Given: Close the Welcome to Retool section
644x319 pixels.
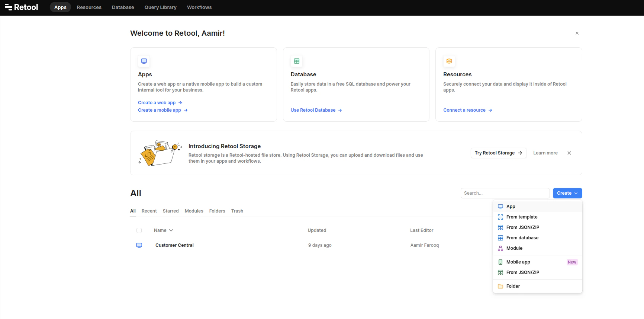Looking at the screenshot, I should 577,33.
